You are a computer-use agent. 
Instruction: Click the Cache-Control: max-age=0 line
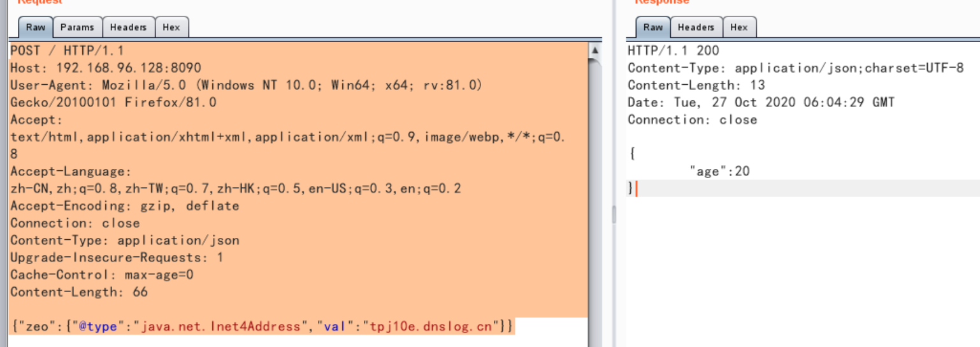click(102, 275)
